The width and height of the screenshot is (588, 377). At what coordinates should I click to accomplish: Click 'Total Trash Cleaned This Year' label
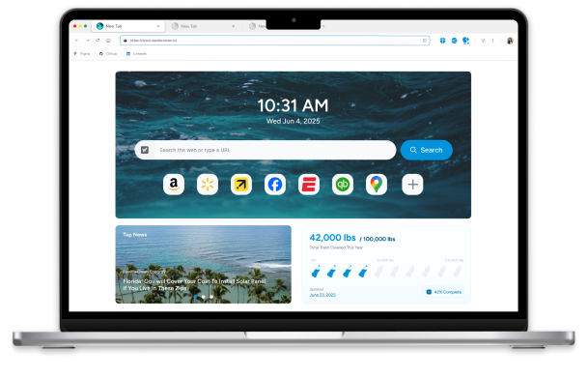336,247
